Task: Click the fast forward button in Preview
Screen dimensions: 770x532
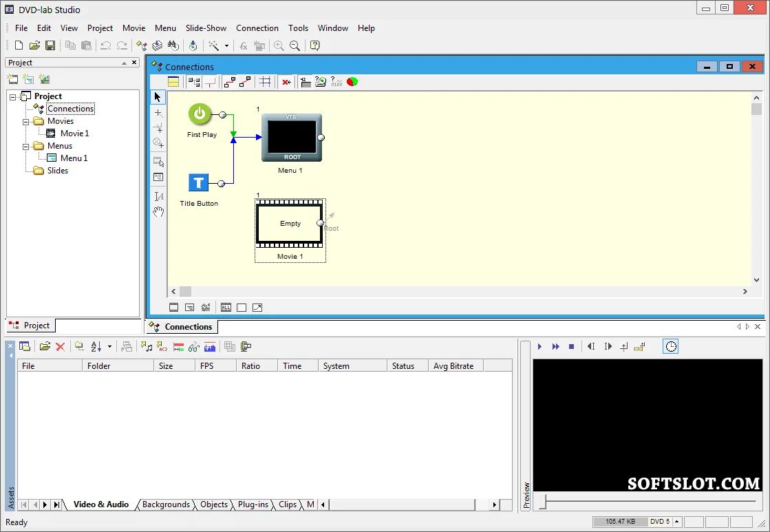Action: point(555,347)
